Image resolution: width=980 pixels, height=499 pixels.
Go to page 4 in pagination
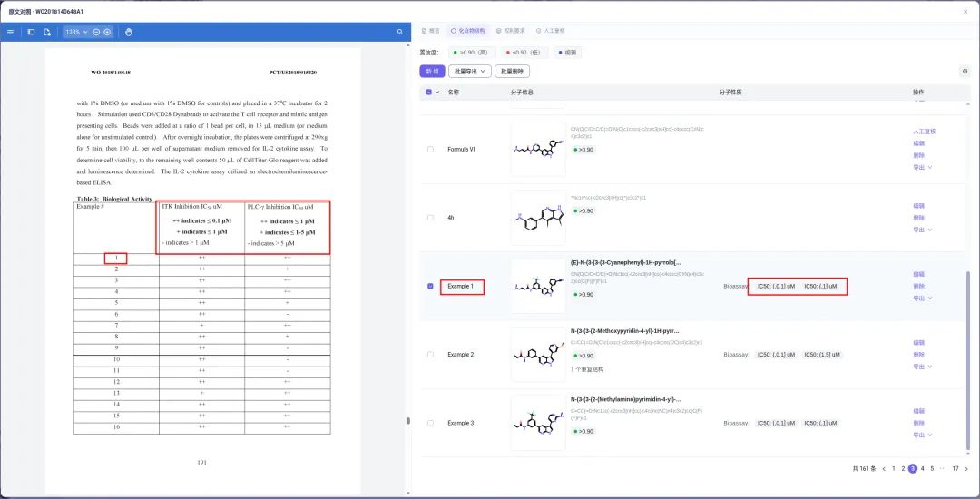point(922,468)
